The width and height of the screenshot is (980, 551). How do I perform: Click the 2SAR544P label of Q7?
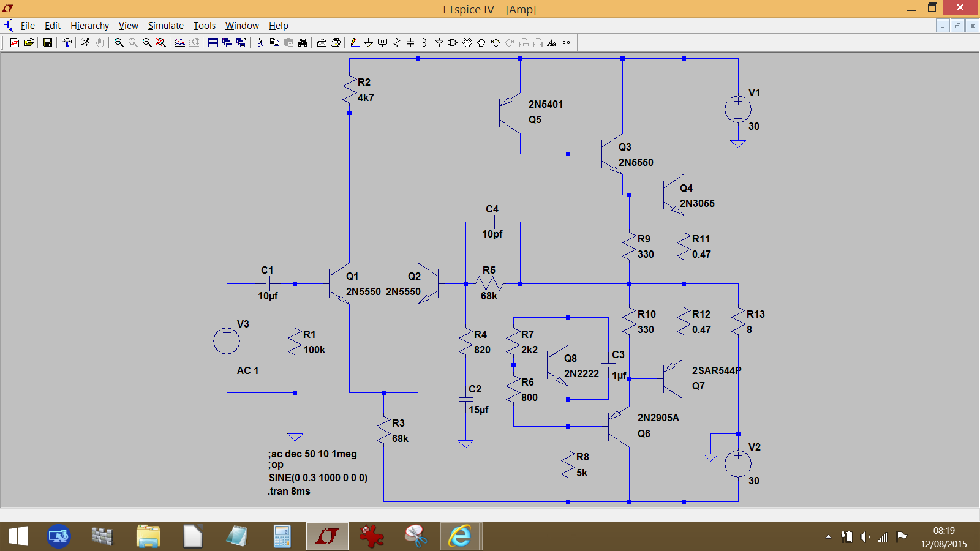coord(717,370)
